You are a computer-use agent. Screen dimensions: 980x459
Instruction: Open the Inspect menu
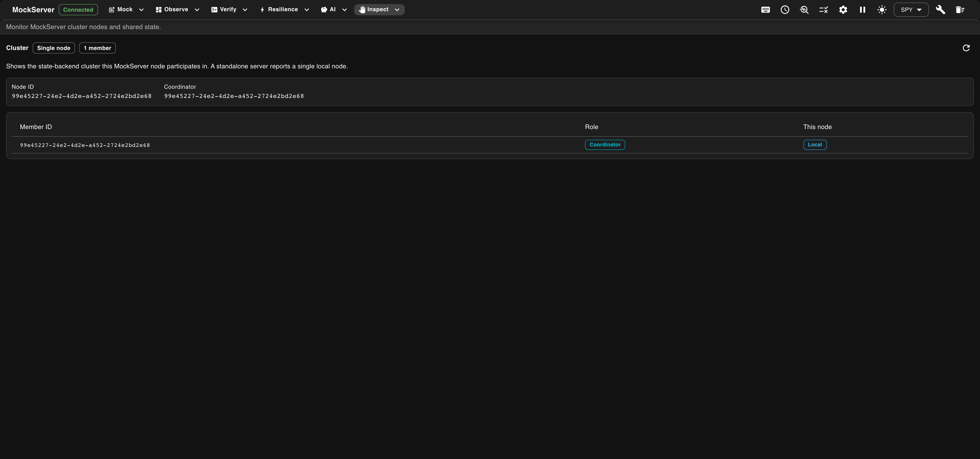click(x=379, y=9)
